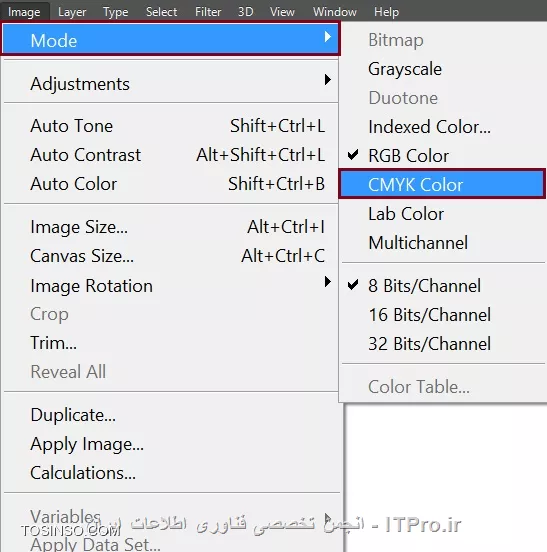Switch mode to Grayscale

[x=443, y=69]
